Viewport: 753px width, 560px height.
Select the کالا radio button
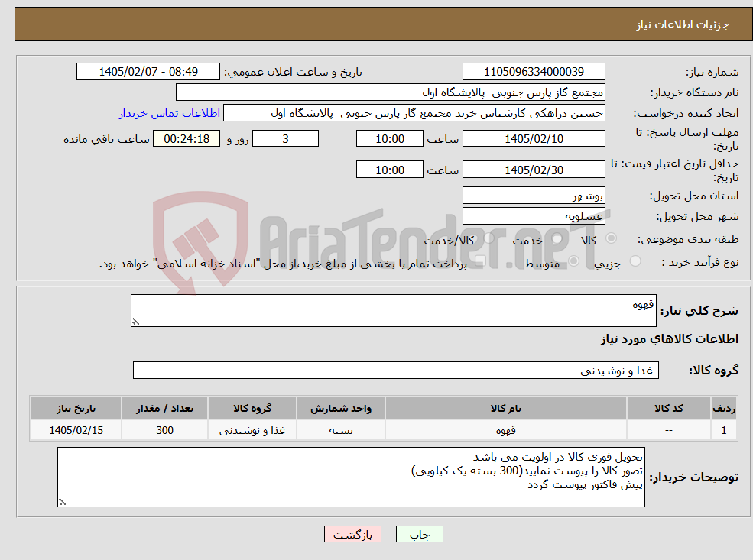pyautogui.click(x=611, y=238)
